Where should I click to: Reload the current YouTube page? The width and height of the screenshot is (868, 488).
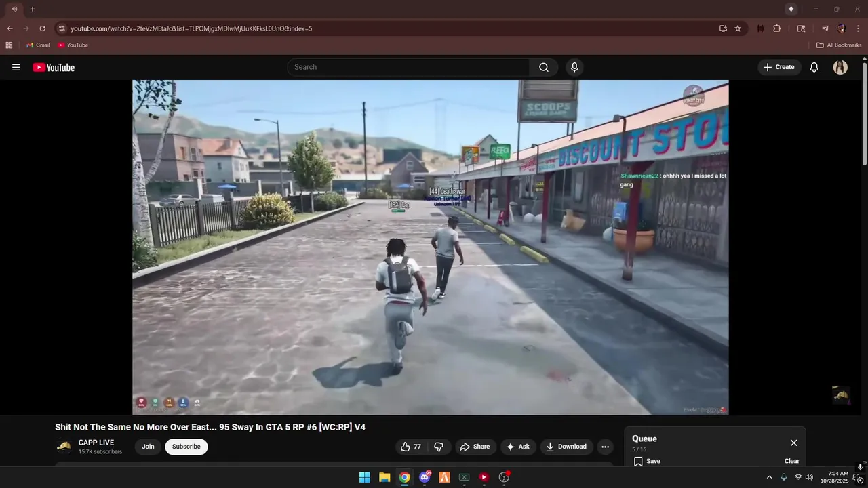pyautogui.click(x=42, y=28)
